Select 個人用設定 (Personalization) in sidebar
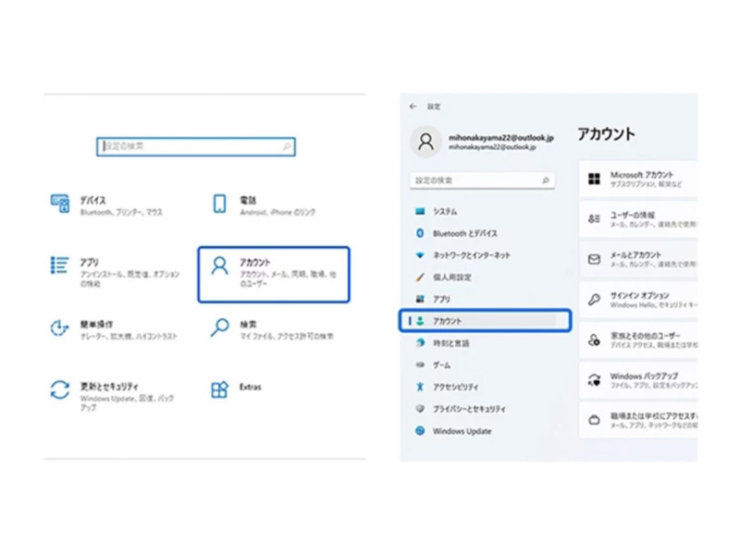Viewport: 740px width, 555px height. click(x=451, y=277)
